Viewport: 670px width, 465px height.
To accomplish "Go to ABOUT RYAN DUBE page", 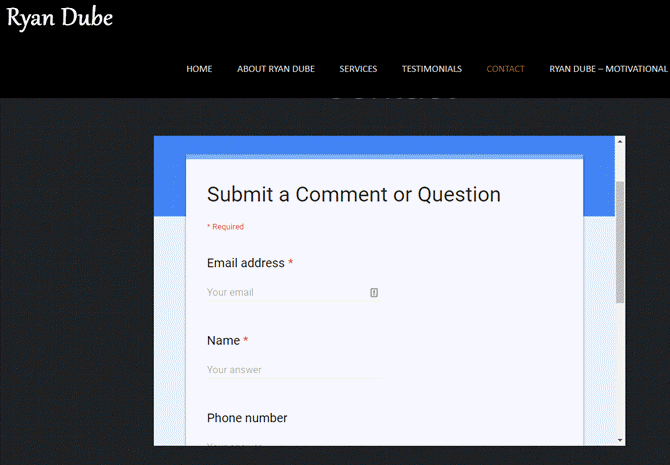I will pos(275,69).
